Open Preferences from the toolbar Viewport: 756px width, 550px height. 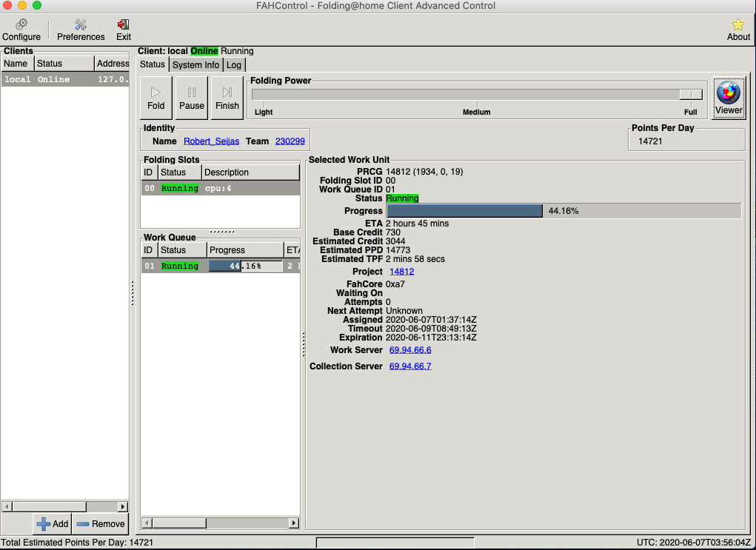[81, 30]
